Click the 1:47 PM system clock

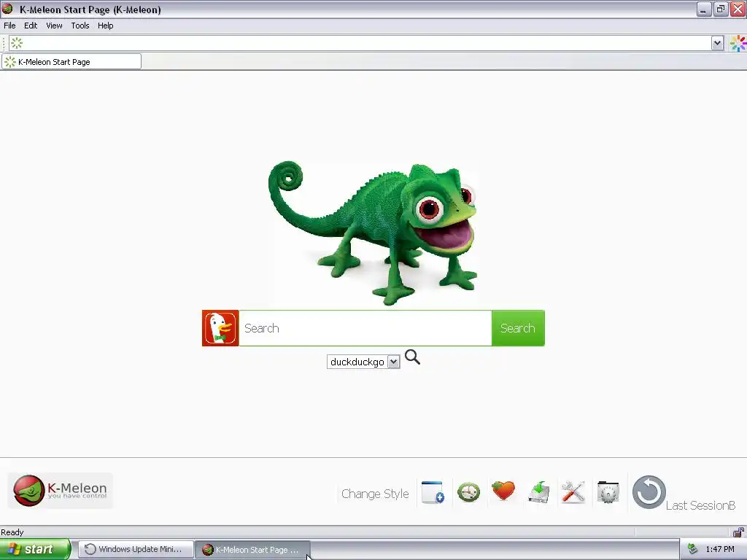point(720,550)
